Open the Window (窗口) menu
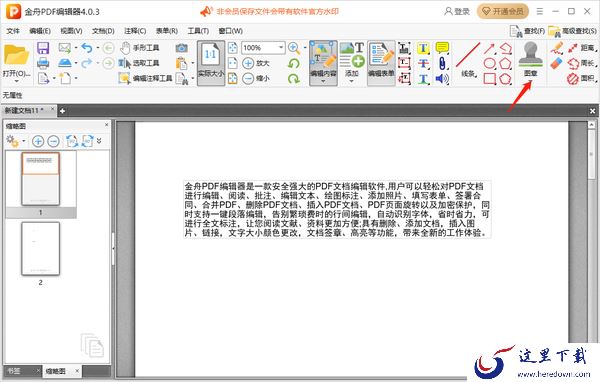600x382 pixels. [231, 31]
